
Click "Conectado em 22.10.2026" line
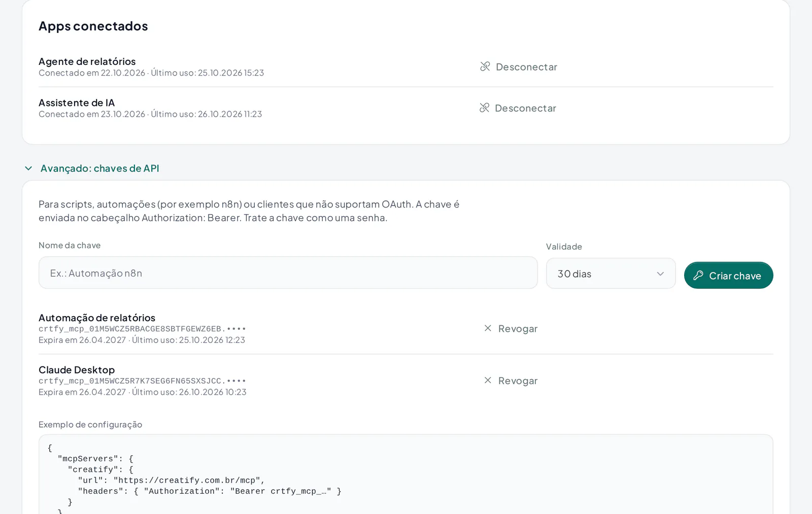tap(151, 73)
